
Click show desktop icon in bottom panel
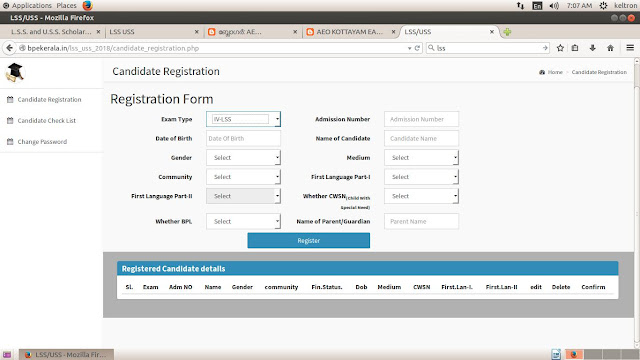[x=7, y=354]
